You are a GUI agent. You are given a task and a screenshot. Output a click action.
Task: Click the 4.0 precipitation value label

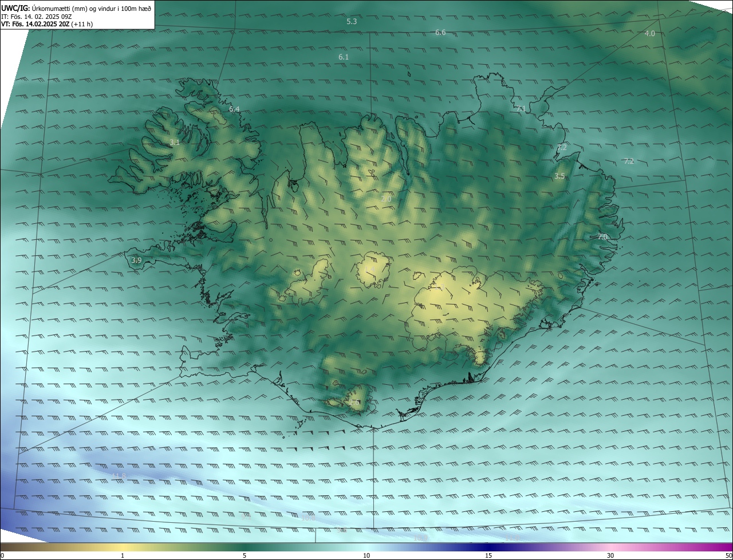tap(649, 34)
